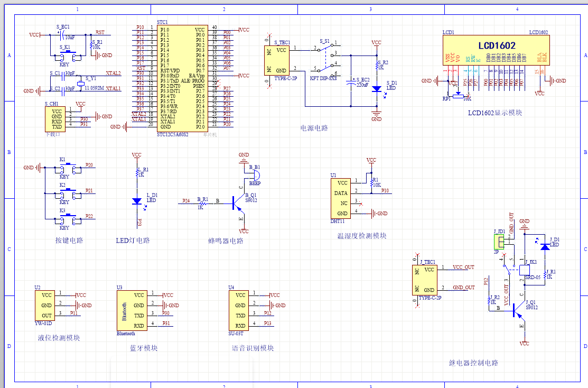Select the K3 key switch
This screenshot has height=388, width=588.
pyautogui.click(x=68, y=219)
